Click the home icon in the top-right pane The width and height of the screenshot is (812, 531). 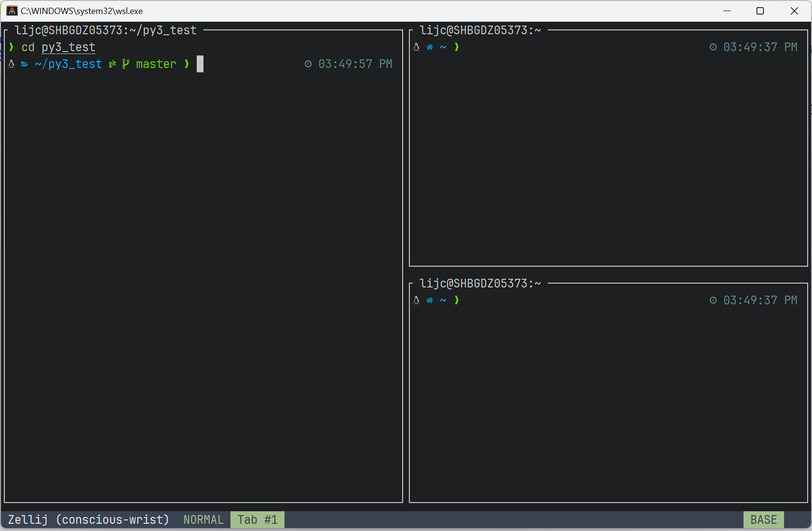[x=430, y=47]
